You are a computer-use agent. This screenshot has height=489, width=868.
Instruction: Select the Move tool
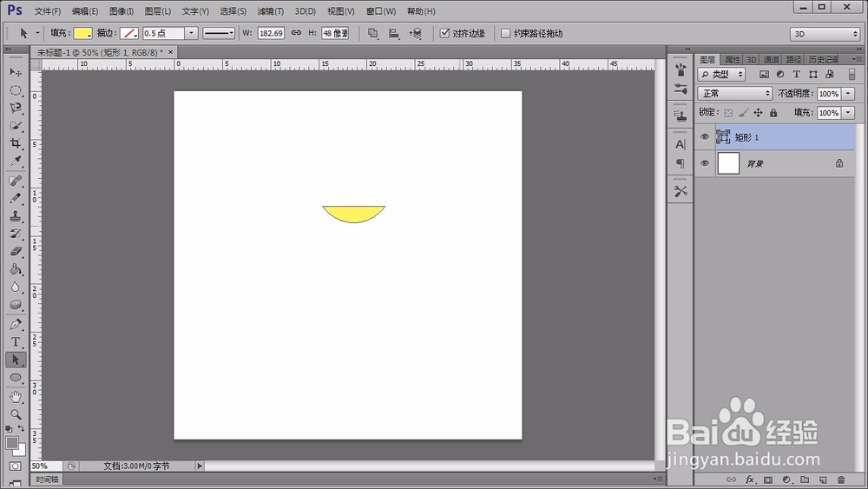16,72
